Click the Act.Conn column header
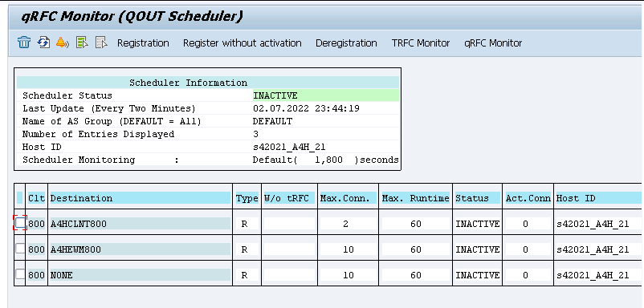The width and height of the screenshot is (644, 308). 528,198
